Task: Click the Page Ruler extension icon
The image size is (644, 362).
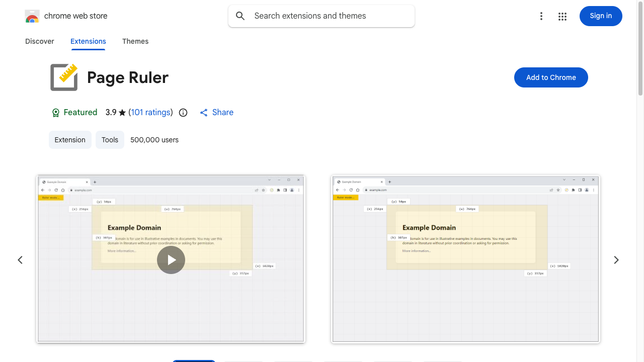Action: tap(64, 77)
